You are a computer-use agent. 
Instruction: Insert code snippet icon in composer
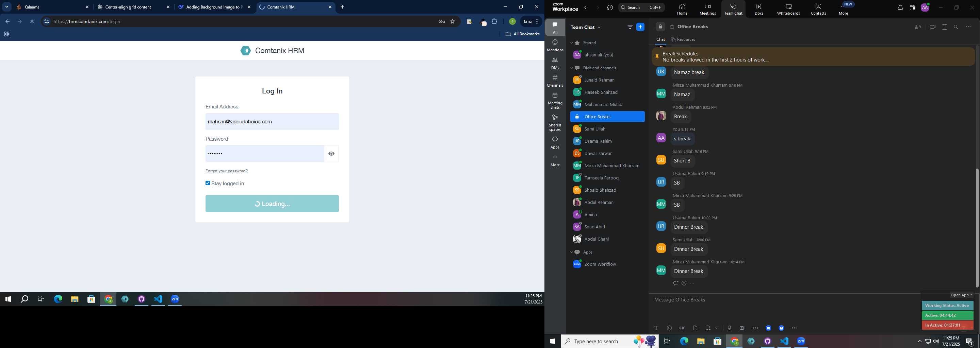(755, 328)
